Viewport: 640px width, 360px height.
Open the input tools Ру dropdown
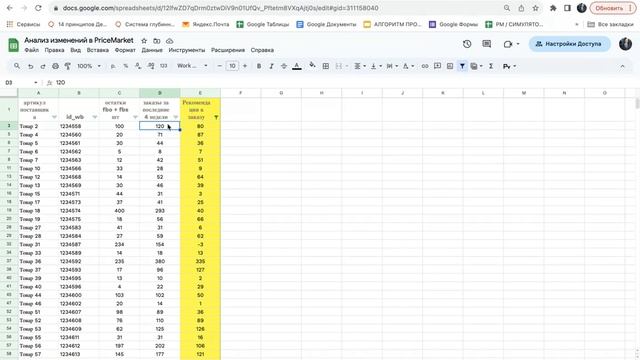[509, 66]
